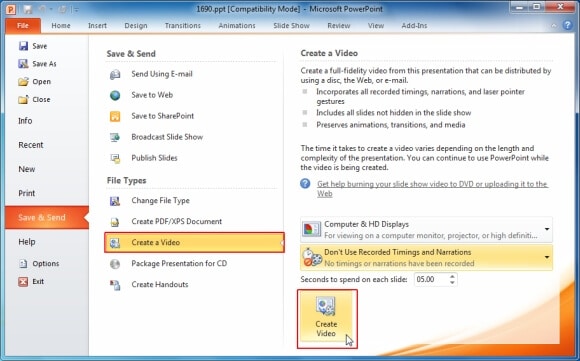Open the Don't Use Recorded Timings and Narrations dropdown
The image size is (580, 361).
coord(547,257)
